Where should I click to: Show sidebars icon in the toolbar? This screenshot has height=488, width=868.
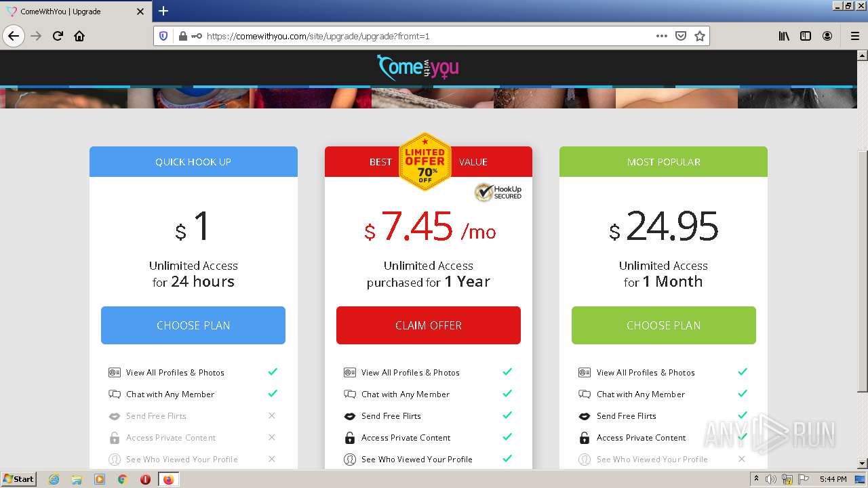tap(806, 36)
